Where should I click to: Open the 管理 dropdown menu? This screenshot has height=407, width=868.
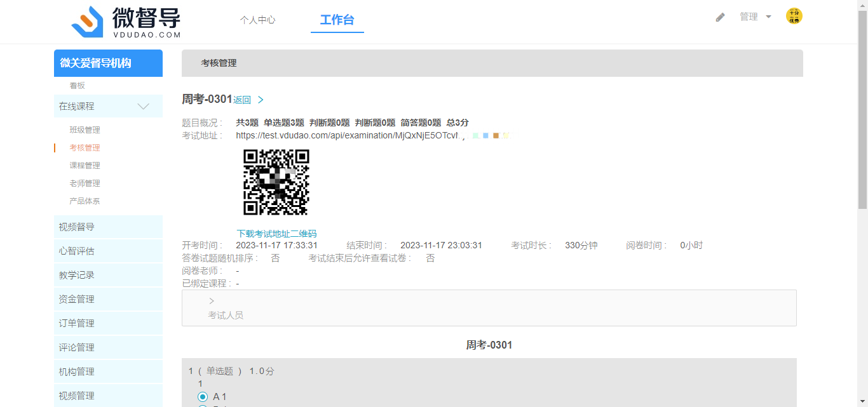pos(755,17)
